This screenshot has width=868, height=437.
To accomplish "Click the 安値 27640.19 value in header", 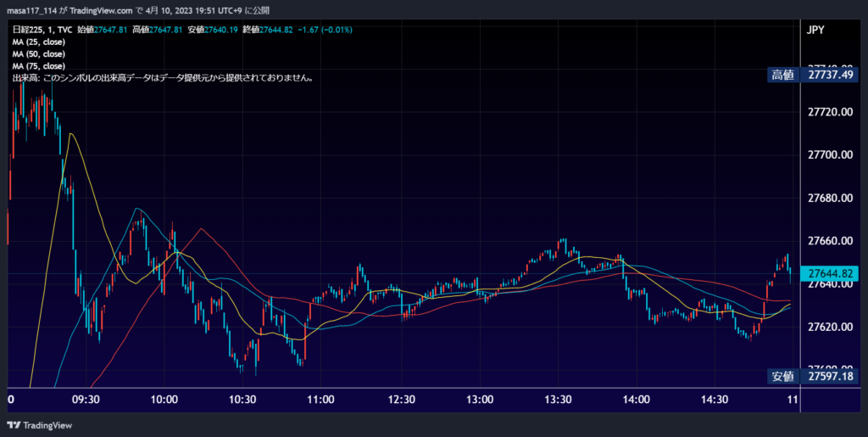I will point(213,30).
